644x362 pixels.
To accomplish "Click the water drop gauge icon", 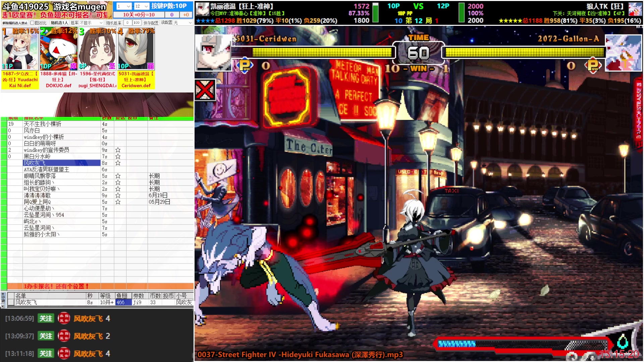I will (x=623, y=342).
